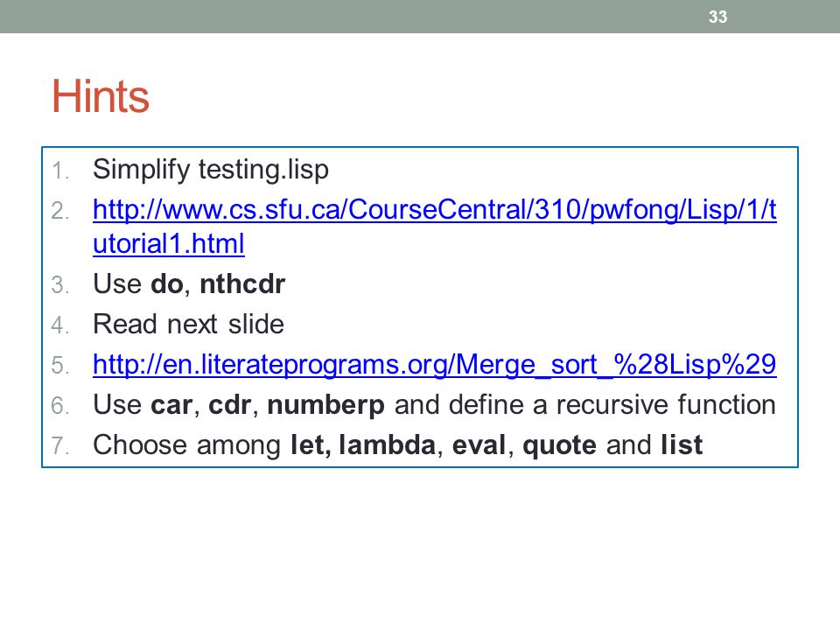Screen dimensions: 840x630
Task: Click the bold word do
Action: pyautogui.click(x=167, y=283)
